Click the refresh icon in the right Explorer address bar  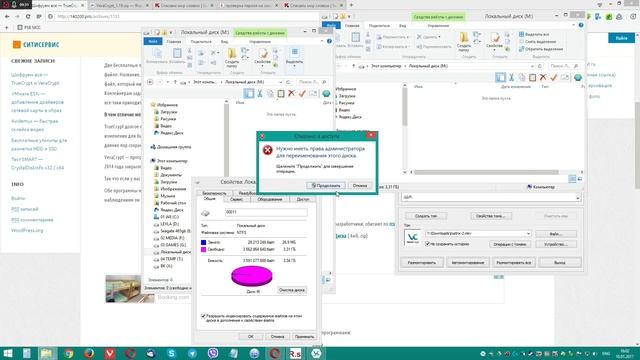(540, 66)
